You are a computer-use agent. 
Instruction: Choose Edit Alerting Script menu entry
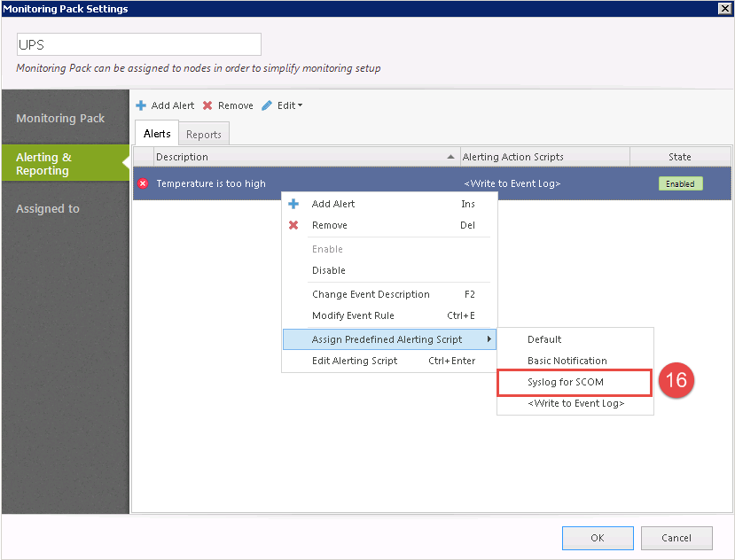389,361
